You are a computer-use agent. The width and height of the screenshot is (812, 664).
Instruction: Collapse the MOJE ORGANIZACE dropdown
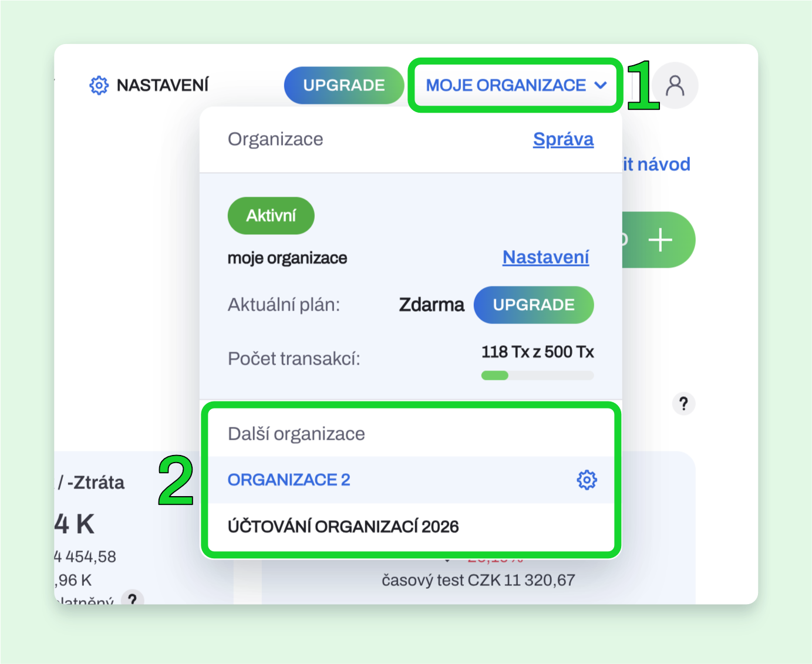(515, 85)
